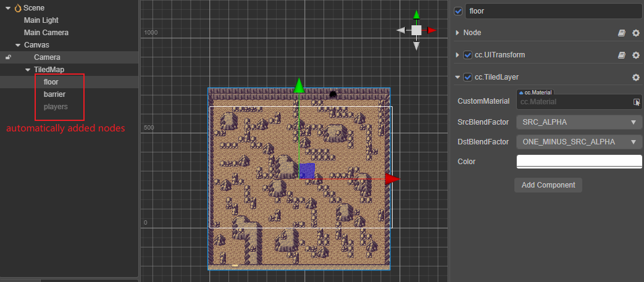Open cc.UITransform help documentation icon
Image resolution: width=644 pixels, height=282 pixels.
[x=622, y=55]
